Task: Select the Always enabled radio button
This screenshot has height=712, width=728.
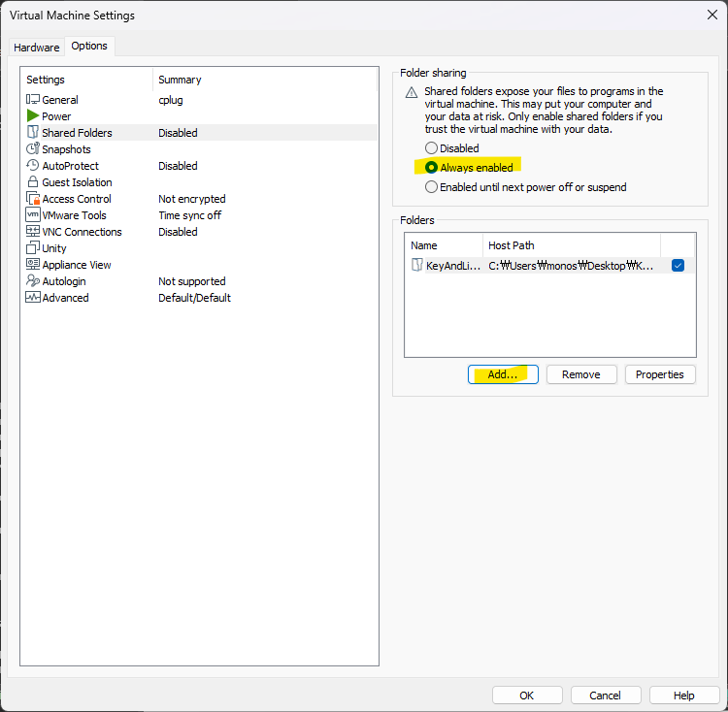Action: click(x=431, y=168)
